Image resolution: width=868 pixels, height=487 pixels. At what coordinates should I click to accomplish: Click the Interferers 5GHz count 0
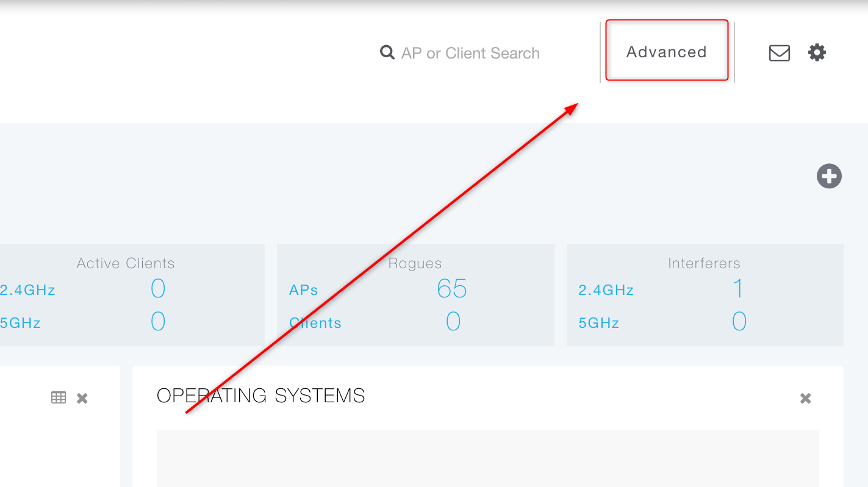click(x=739, y=322)
